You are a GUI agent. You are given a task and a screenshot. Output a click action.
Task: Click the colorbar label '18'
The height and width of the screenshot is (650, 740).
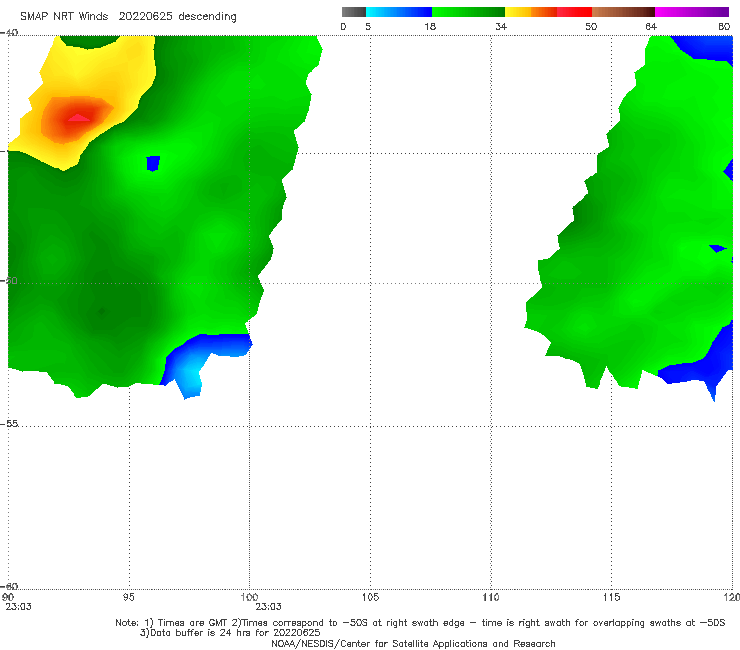click(430, 26)
